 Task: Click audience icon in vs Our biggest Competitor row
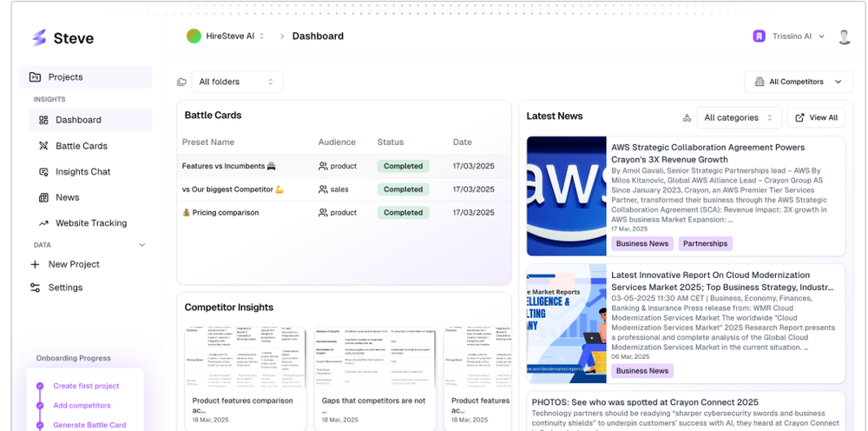tap(323, 189)
